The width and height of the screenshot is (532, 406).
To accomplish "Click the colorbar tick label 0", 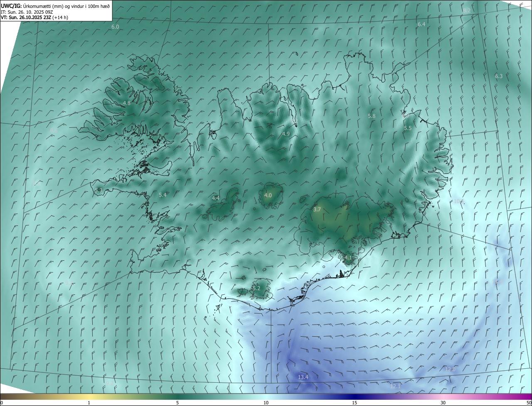I will (2, 403).
